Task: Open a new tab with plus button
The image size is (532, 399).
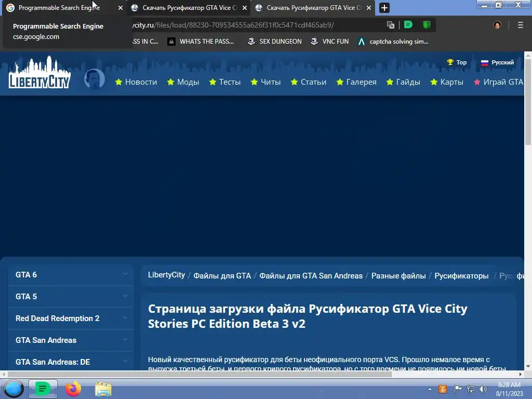Action: [x=384, y=8]
